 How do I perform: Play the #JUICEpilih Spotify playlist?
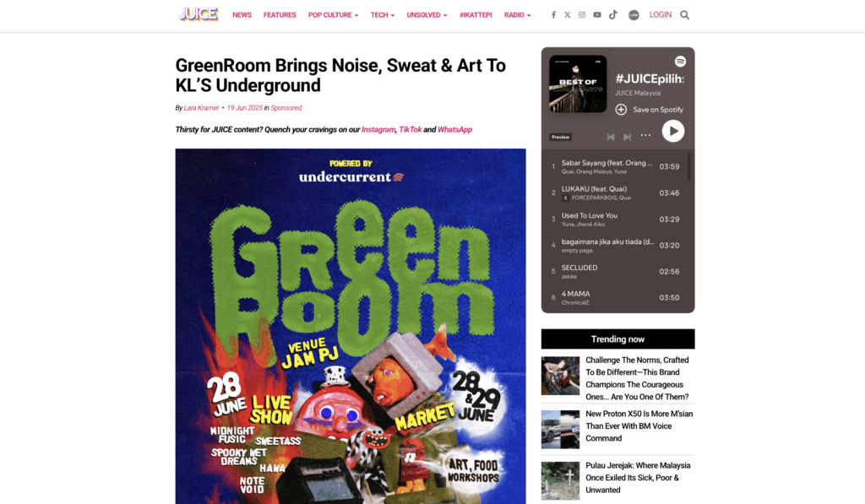pyautogui.click(x=673, y=131)
